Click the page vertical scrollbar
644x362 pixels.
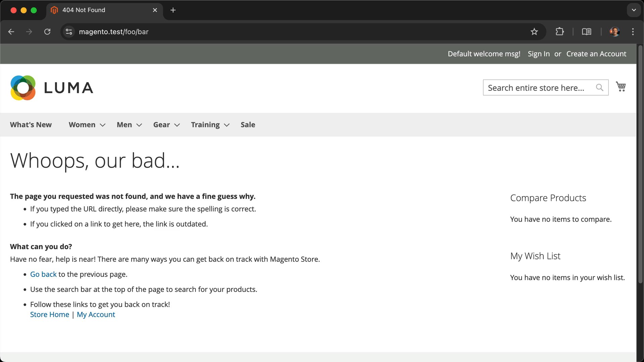click(640, 164)
